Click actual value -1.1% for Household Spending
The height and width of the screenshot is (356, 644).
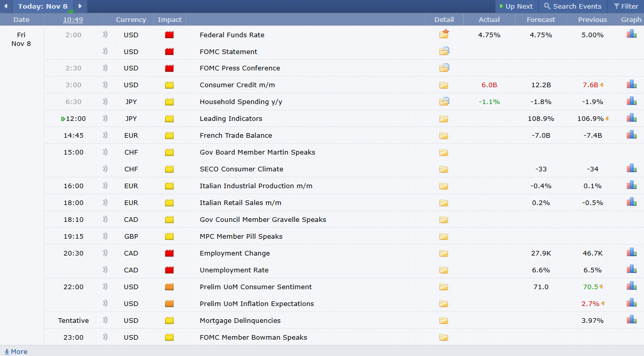point(489,101)
